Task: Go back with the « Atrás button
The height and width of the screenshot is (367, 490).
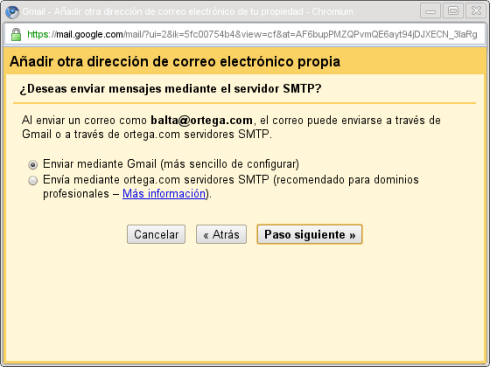Action: pyautogui.click(x=221, y=234)
